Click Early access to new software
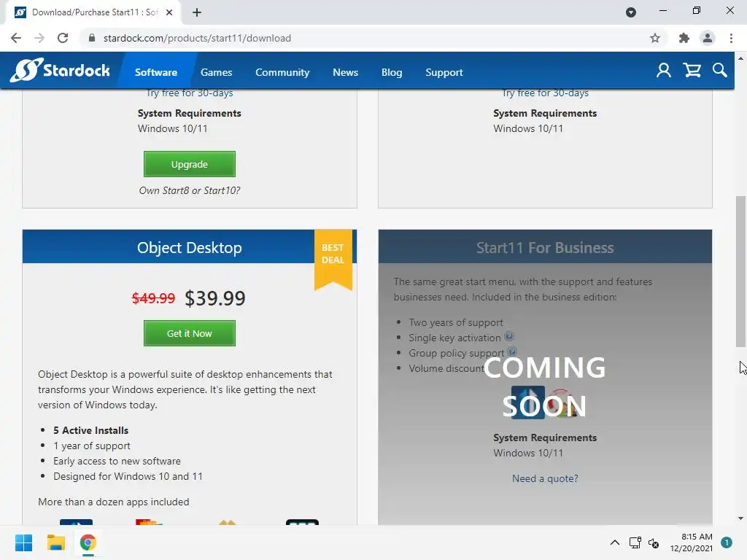Viewport: 747px width, 560px height. (x=117, y=461)
